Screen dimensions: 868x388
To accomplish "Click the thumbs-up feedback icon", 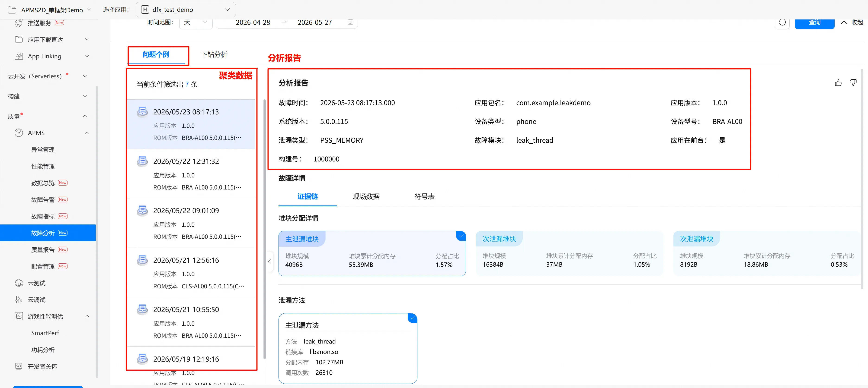I will point(838,82).
